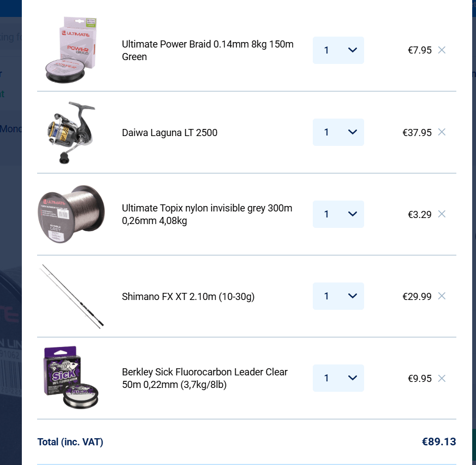476x465 pixels.
Task: Click the Shimano fishing rod image
Action: 72,296
